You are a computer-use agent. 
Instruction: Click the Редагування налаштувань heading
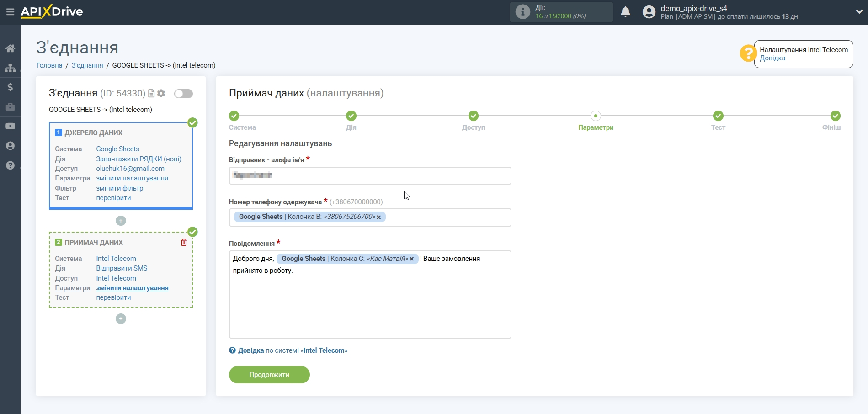click(x=280, y=143)
